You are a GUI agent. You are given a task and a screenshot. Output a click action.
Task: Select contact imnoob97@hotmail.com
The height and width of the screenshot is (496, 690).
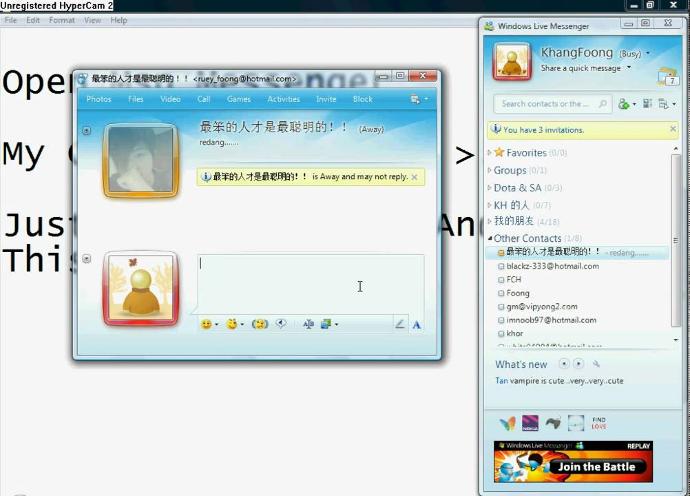(551, 320)
